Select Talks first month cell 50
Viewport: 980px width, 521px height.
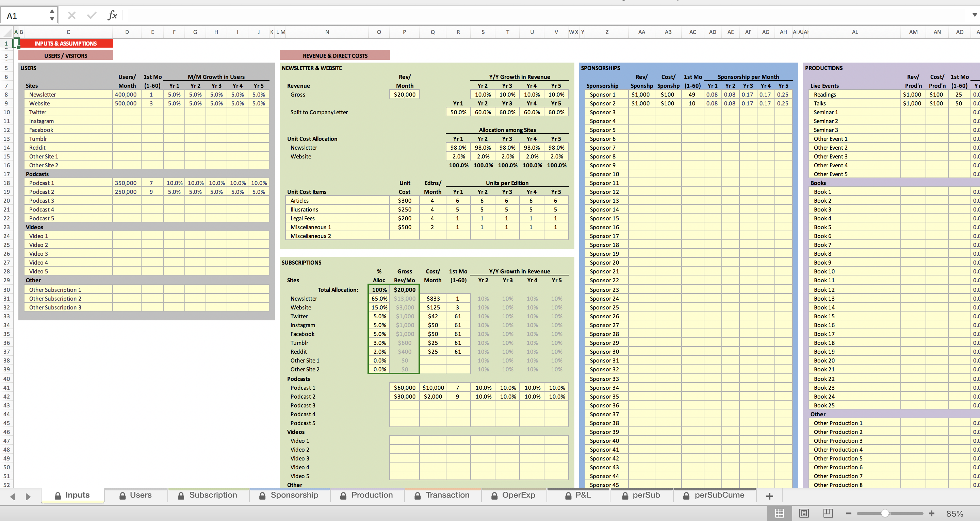coord(959,103)
